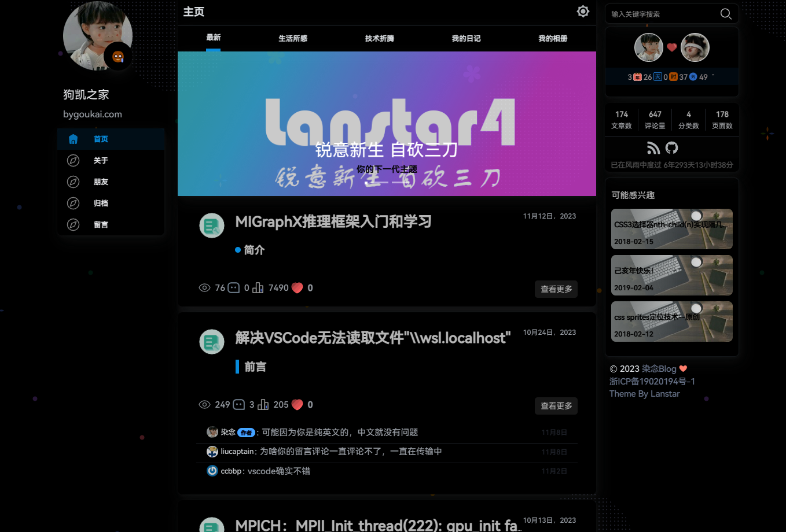
Task: Open the 己亥年快乐! recommended post thumbnail
Action: tap(671, 275)
